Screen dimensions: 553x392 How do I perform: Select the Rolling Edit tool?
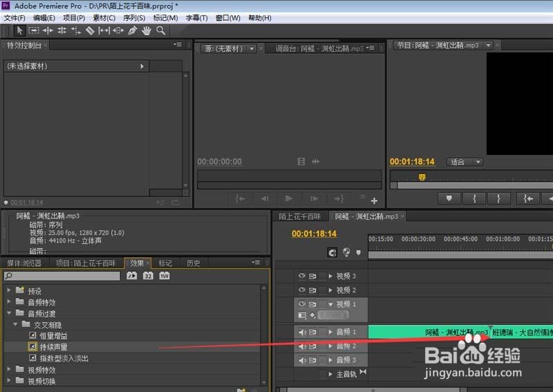coord(62,30)
